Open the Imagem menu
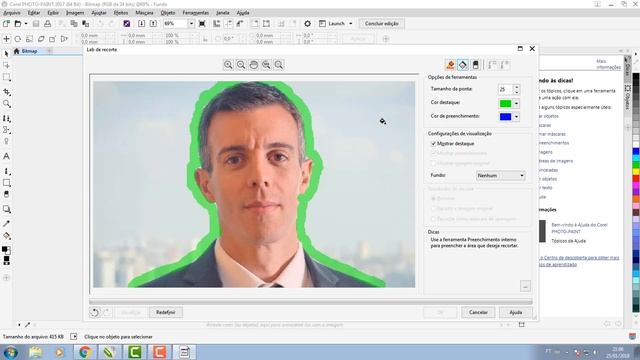 coord(75,13)
